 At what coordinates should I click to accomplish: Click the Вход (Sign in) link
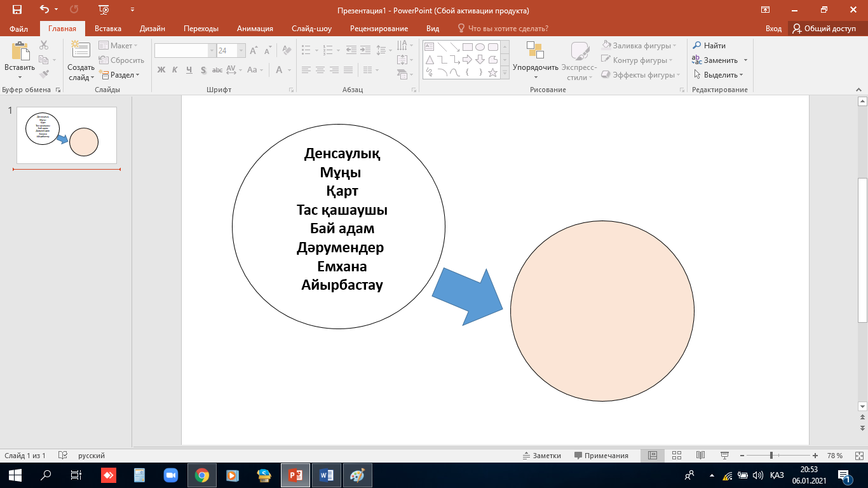[x=773, y=29]
